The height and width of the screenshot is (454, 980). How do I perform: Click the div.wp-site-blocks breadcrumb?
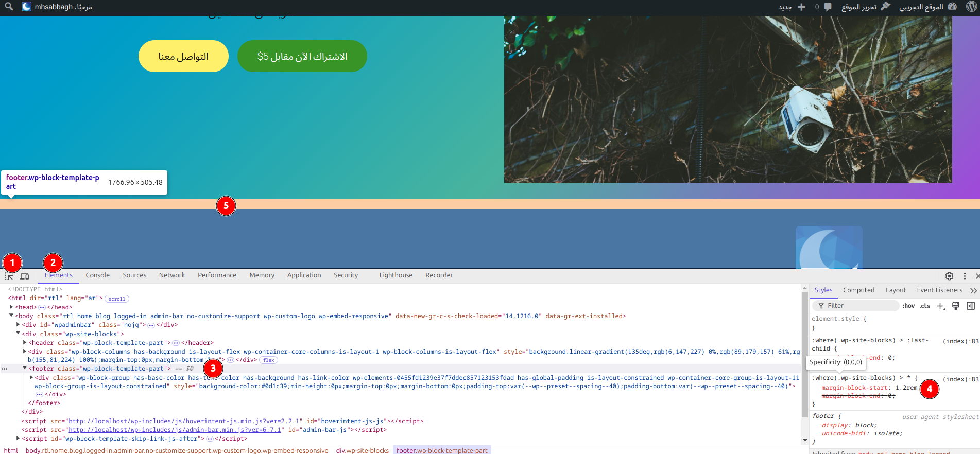click(x=363, y=450)
